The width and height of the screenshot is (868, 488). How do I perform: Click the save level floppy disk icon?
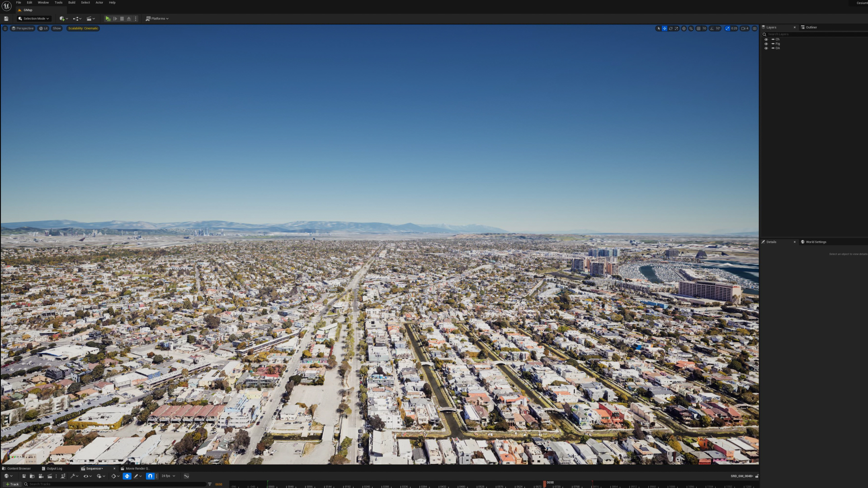pyautogui.click(x=6, y=19)
